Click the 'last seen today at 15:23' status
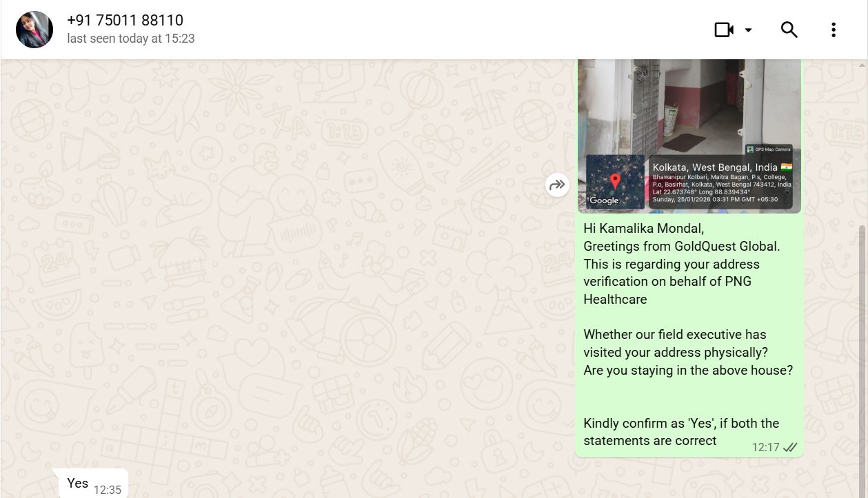 (131, 39)
